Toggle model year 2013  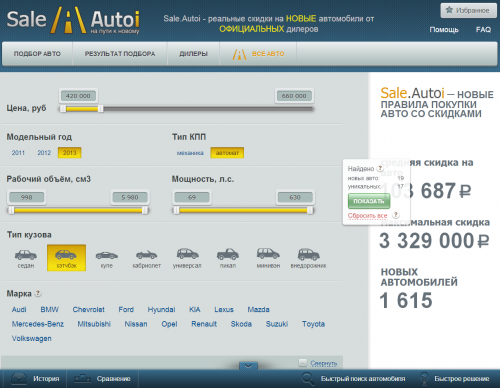click(x=69, y=153)
